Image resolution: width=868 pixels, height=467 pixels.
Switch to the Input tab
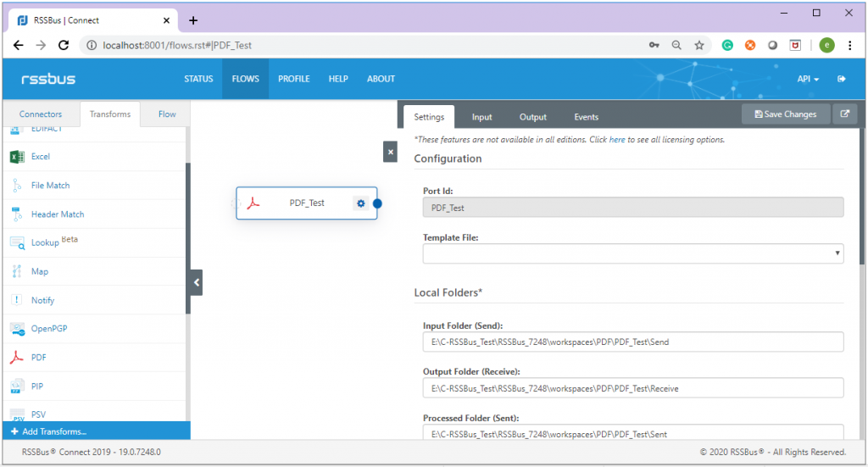481,117
